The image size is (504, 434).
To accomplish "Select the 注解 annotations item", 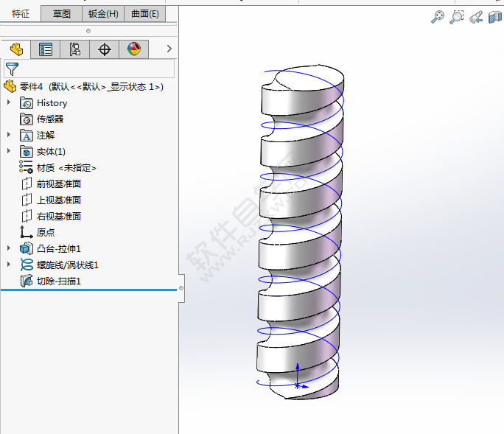I will click(x=46, y=136).
